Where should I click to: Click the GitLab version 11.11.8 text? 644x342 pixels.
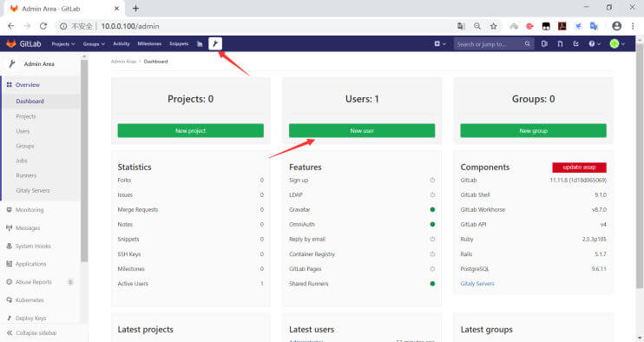tap(578, 181)
